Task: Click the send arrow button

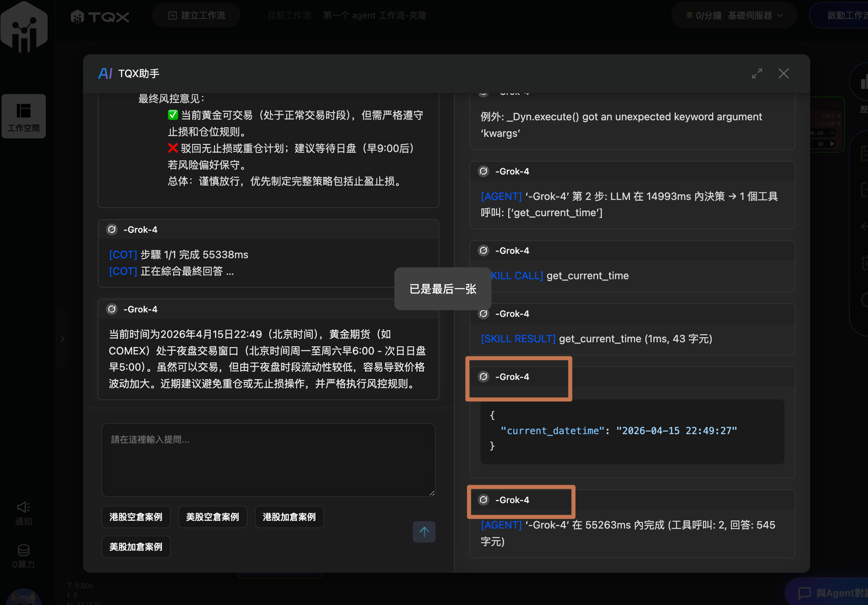Action: coord(424,531)
